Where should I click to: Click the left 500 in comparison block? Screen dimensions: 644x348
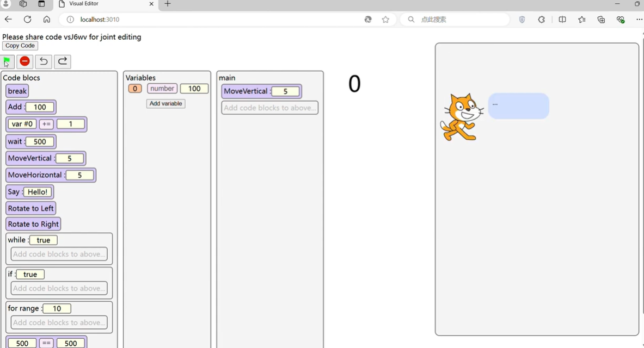click(22, 343)
